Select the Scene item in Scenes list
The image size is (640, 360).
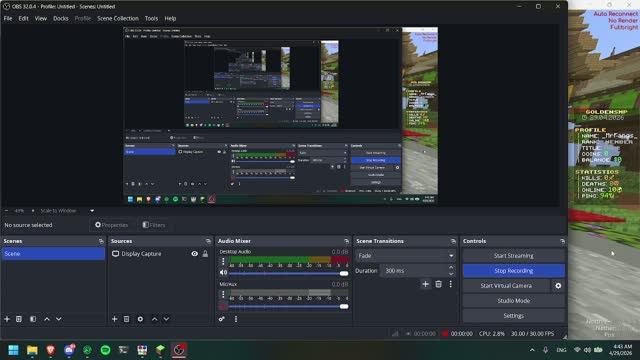53,253
